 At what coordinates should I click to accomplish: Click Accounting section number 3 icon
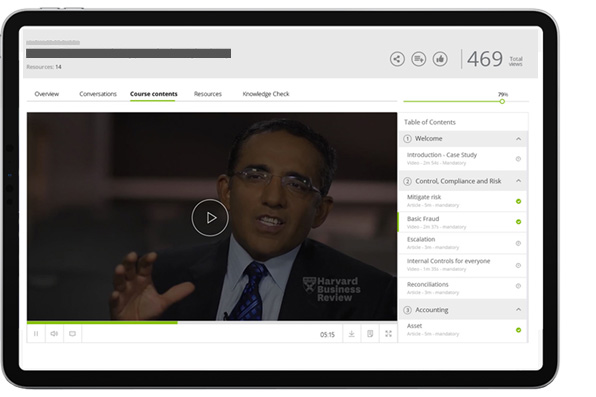click(407, 310)
